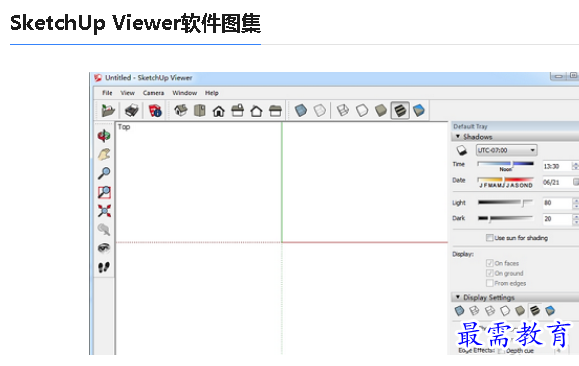Collapse the Shadows panel section
Image resolution: width=579 pixels, height=366 pixels.
point(458,137)
